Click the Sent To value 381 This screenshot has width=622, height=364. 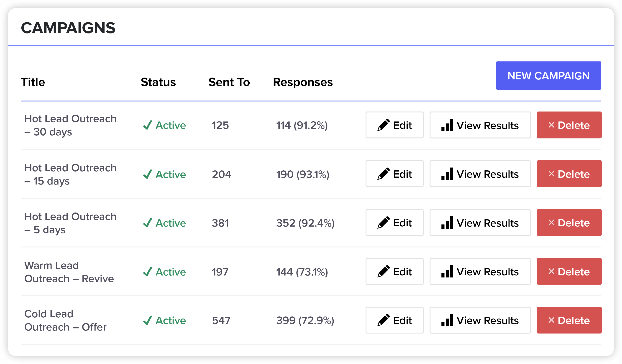pos(220,223)
